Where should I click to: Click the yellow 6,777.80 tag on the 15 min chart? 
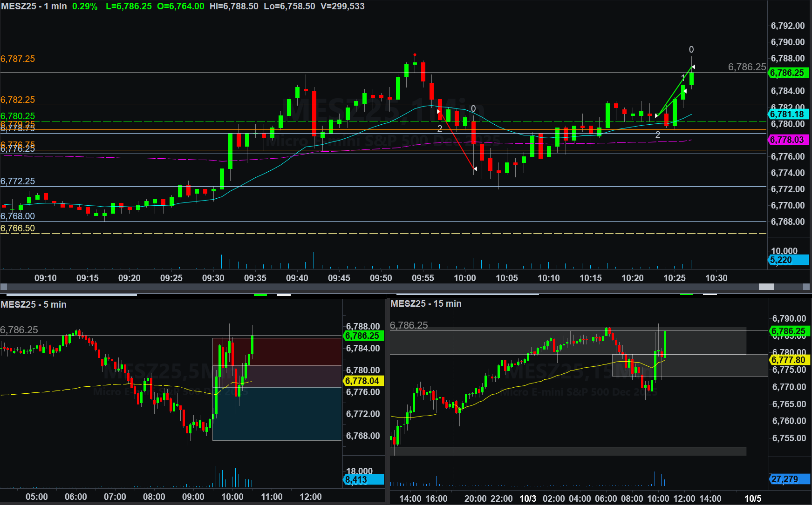(789, 360)
